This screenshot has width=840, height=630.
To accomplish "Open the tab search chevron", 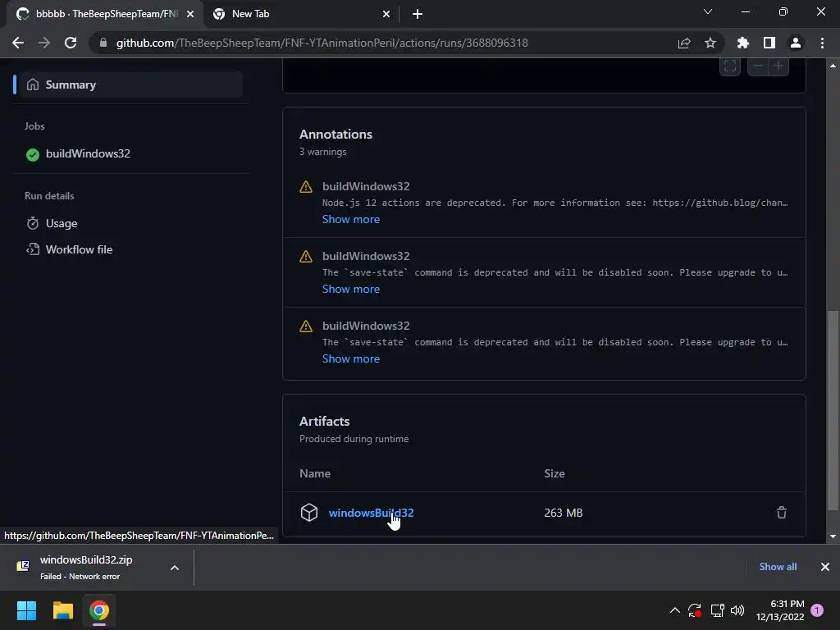I will [708, 11].
